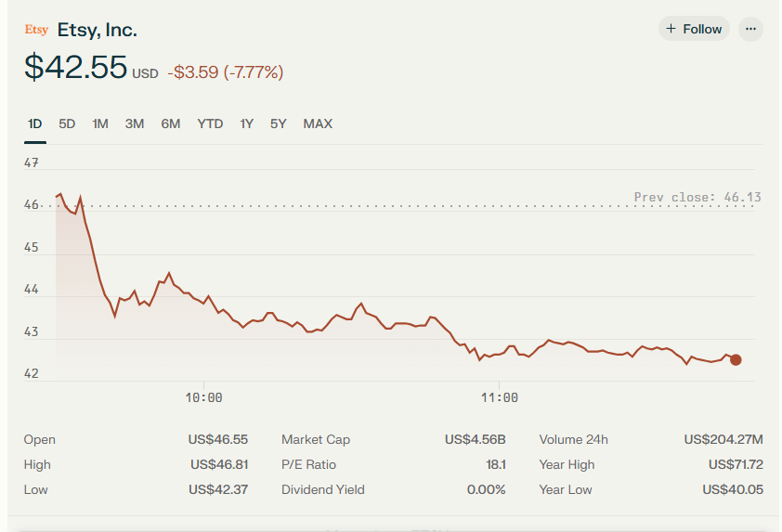Click the USD currency label
This screenshot has height=532, width=782.
click(145, 73)
